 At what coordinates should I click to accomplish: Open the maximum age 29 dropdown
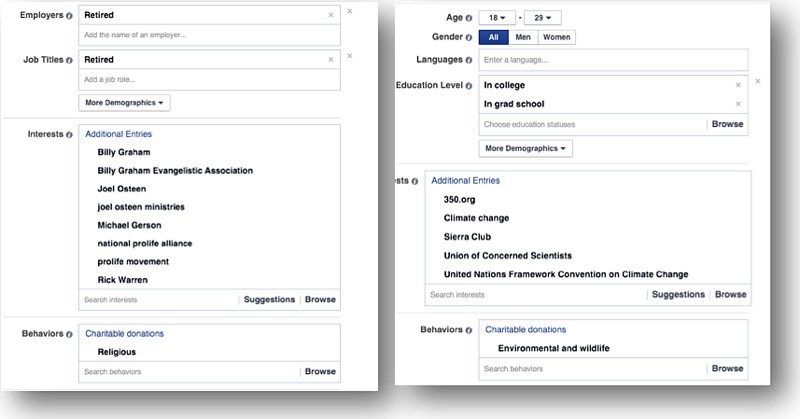(543, 18)
